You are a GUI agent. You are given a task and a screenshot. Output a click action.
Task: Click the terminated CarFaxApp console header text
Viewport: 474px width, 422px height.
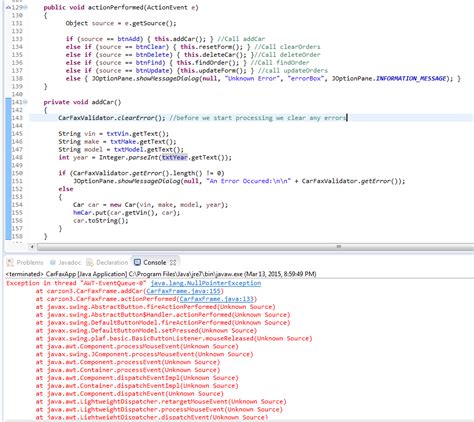pos(161,274)
